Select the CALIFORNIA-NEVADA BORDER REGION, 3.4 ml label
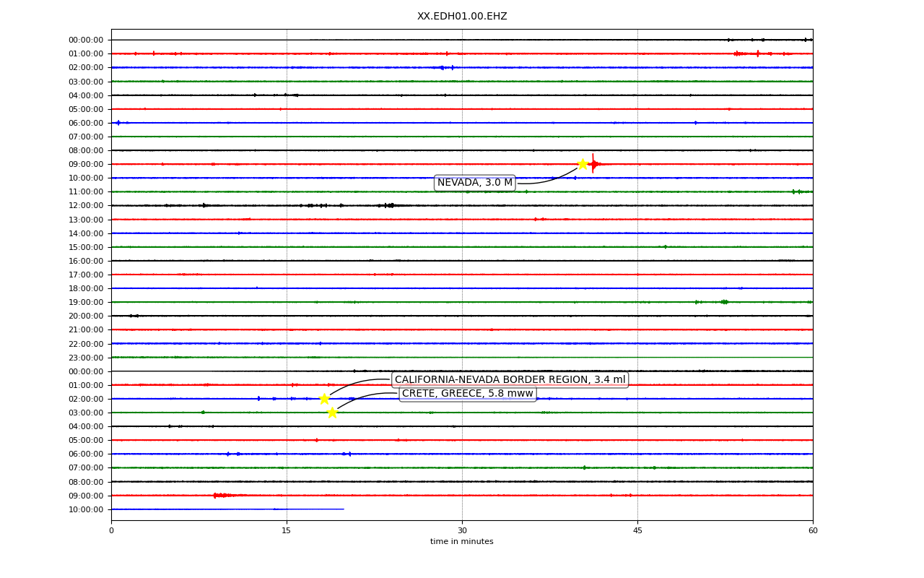924x578 pixels. [510, 380]
